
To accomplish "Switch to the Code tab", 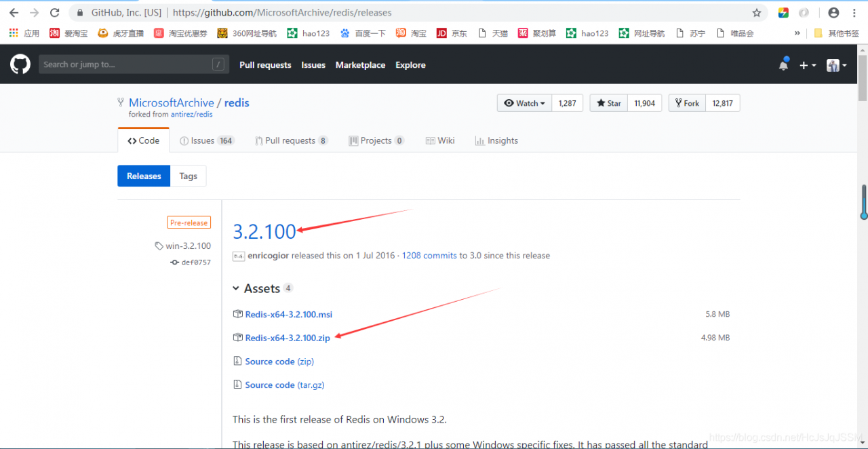I will click(144, 140).
